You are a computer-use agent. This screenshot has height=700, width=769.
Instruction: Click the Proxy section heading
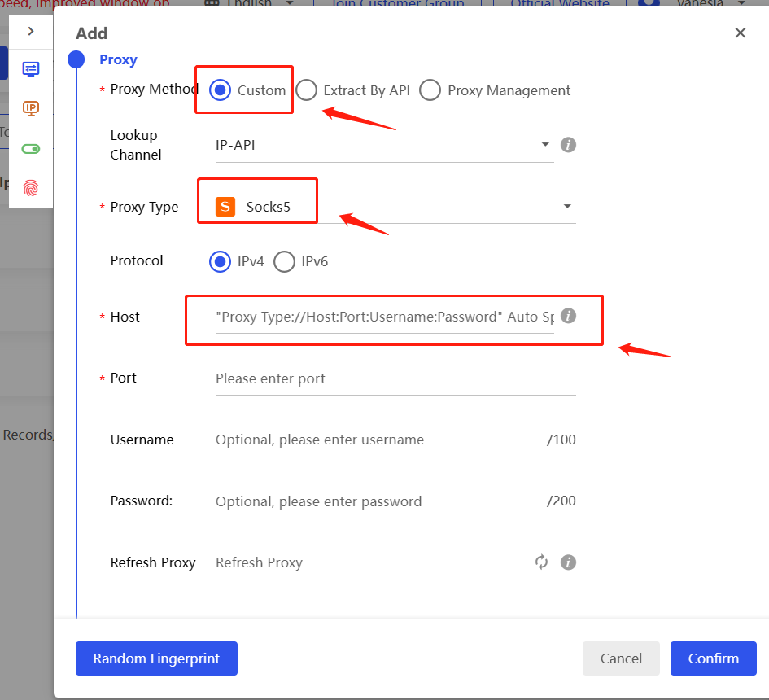tap(118, 60)
